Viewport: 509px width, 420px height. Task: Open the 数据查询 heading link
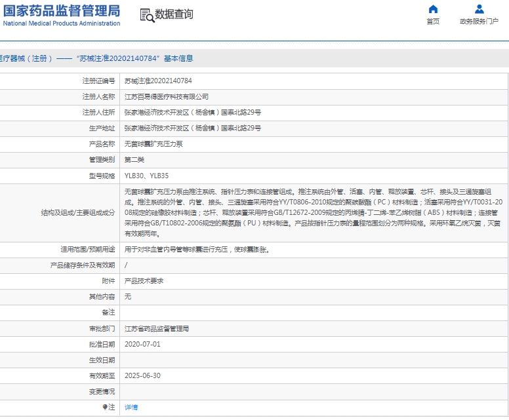tap(174, 14)
